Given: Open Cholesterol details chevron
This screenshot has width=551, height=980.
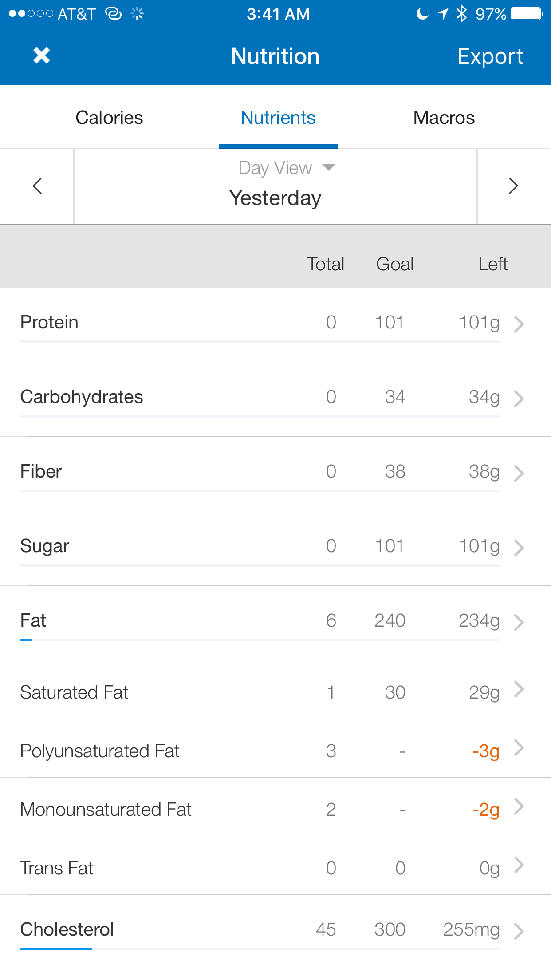Looking at the screenshot, I should pos(519,931).
